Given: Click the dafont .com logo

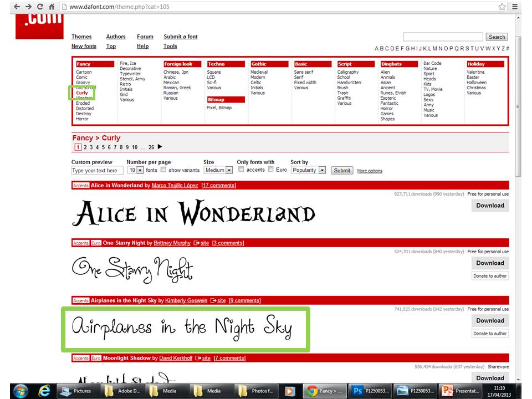Looking at the screenshot, I should [39, 26].
